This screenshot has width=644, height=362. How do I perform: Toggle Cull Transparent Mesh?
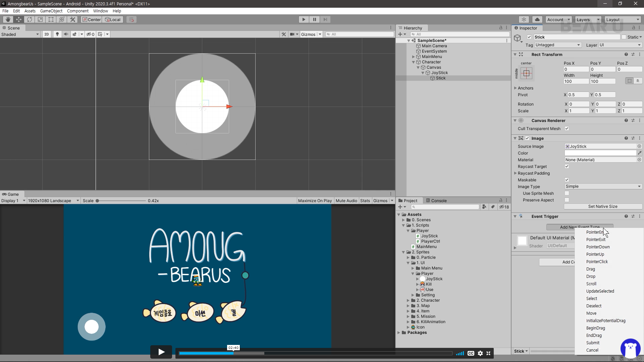point(567,128)
